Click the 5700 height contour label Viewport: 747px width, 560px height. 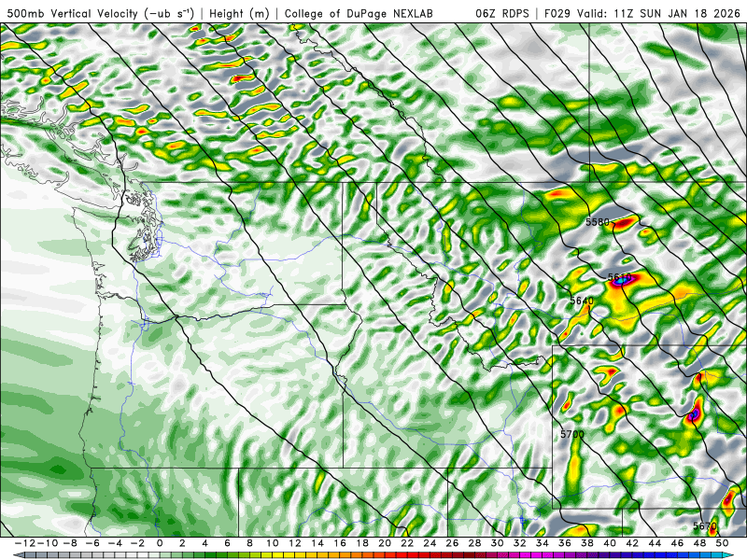572,434
